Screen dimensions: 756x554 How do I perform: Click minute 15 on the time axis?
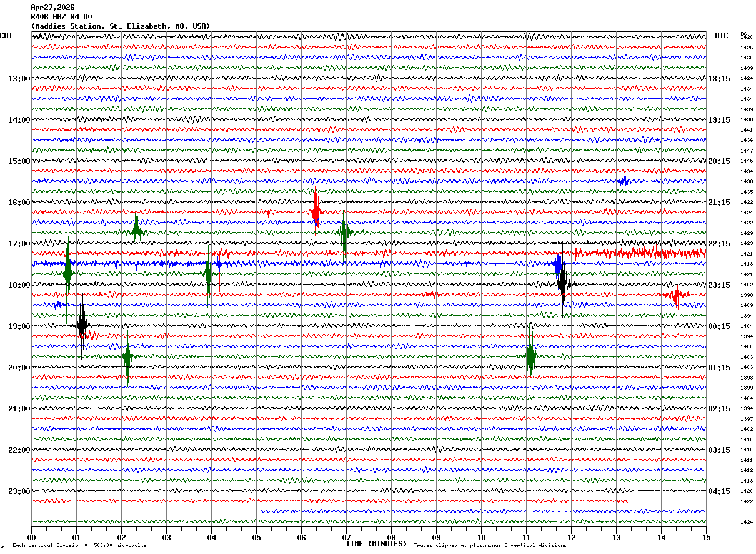706,537
